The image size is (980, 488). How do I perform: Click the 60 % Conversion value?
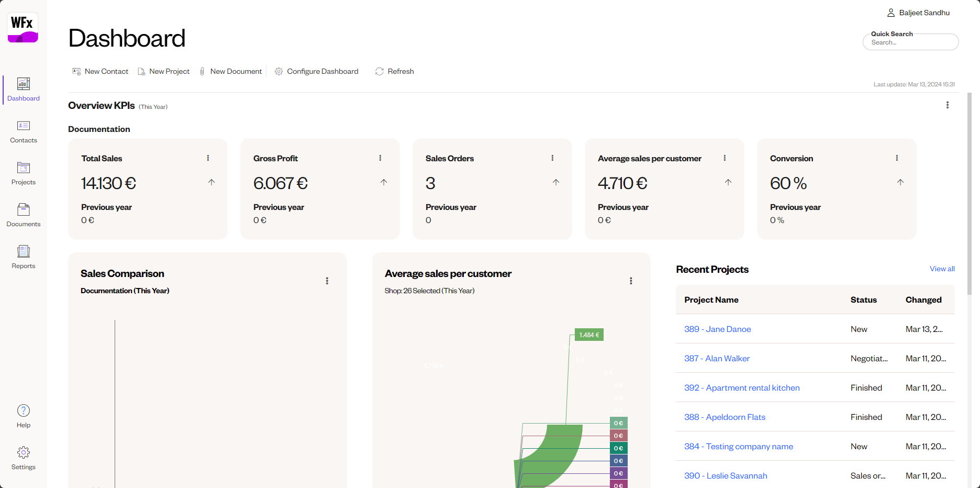coord(788,183)
